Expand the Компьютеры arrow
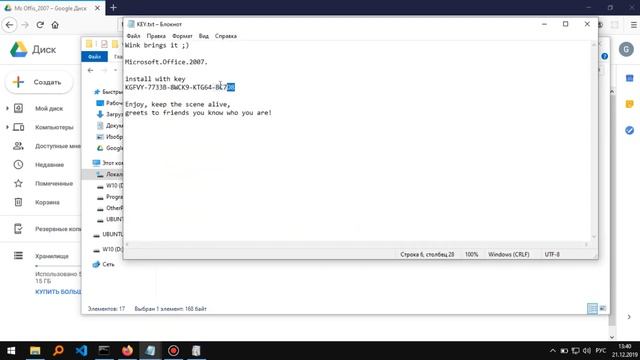The width and height of the screenshot is (640, 360). tap(7, 127)
